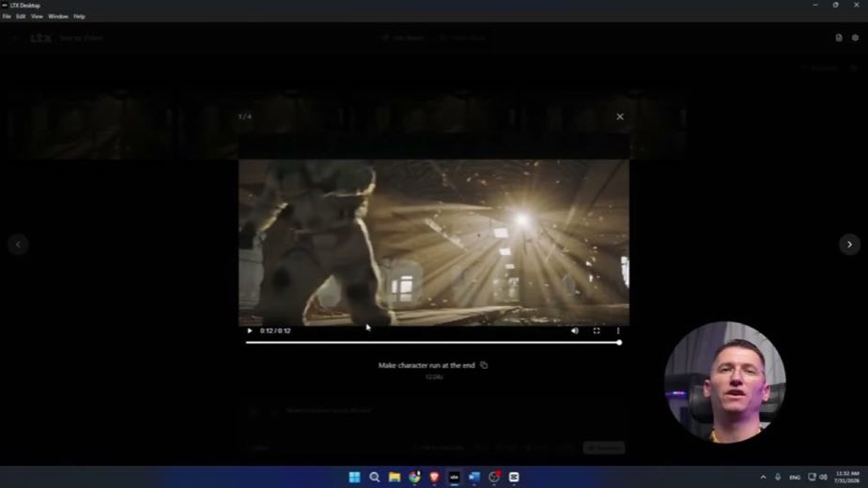868x488 pixels.
Task: Select the 'Make character run at the end' text
Action: (426, 365)
